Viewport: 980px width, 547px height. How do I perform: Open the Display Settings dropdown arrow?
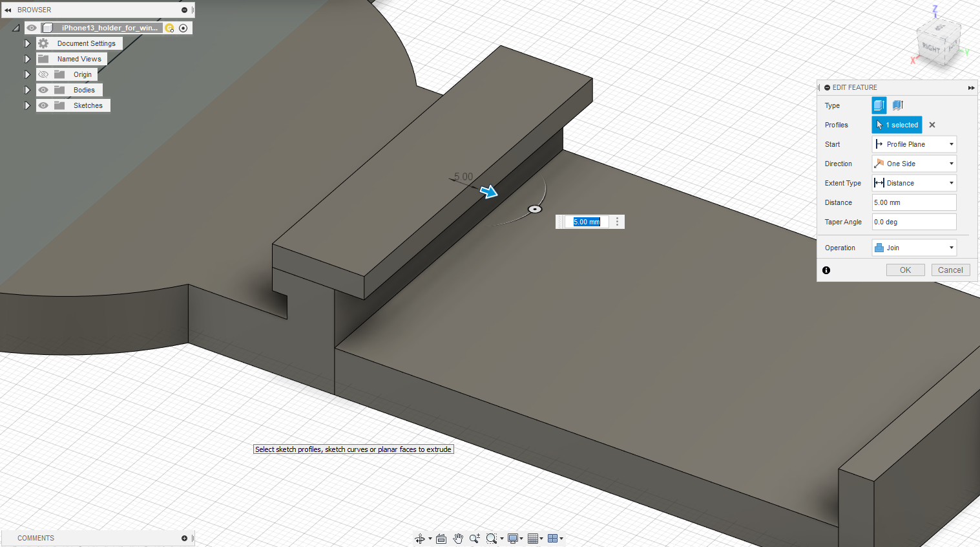pyautogui.click(x=521, y=539)
